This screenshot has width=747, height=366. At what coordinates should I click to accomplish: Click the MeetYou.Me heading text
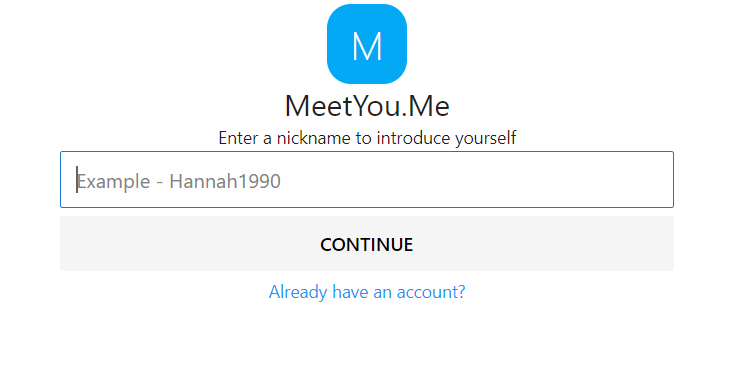[x=367, y=106]
